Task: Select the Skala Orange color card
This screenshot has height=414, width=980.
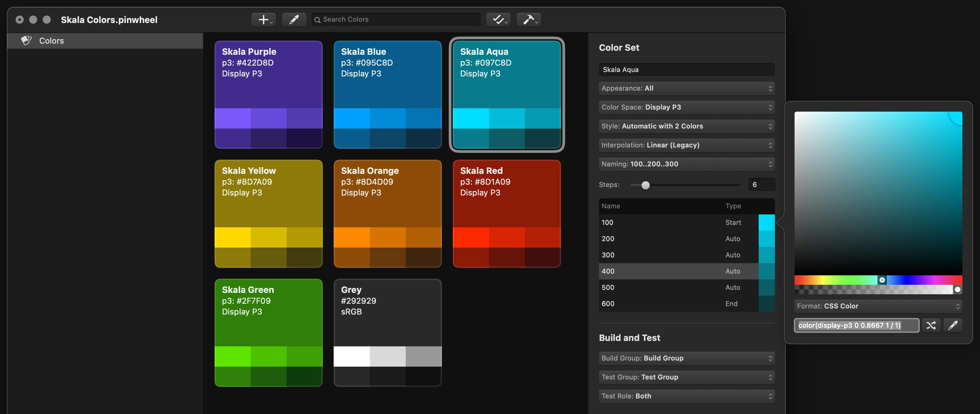Action: pyautogui.click(x=388, y=214)
